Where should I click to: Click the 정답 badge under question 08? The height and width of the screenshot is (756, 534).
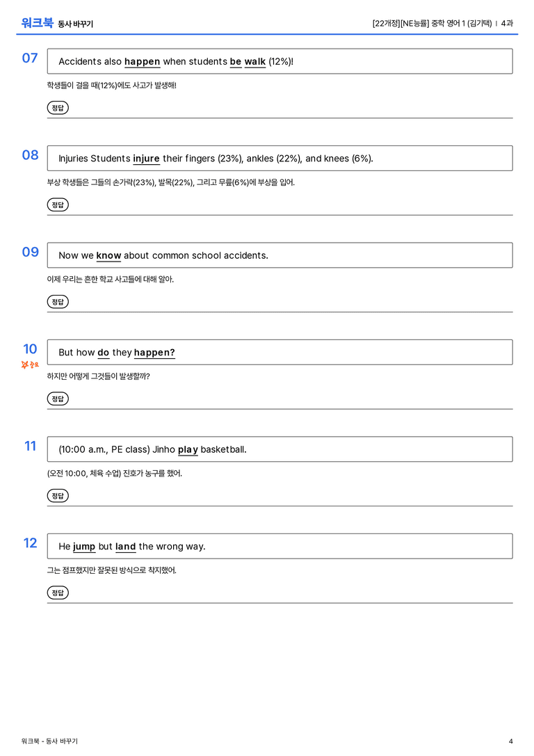[58, 204]
